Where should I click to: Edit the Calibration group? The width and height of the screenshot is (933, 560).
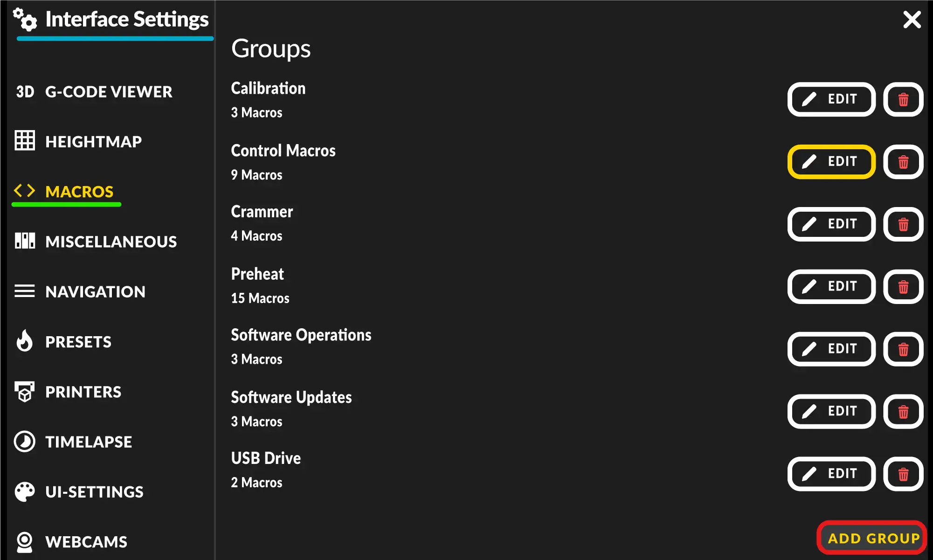click(x=831, y=99)
